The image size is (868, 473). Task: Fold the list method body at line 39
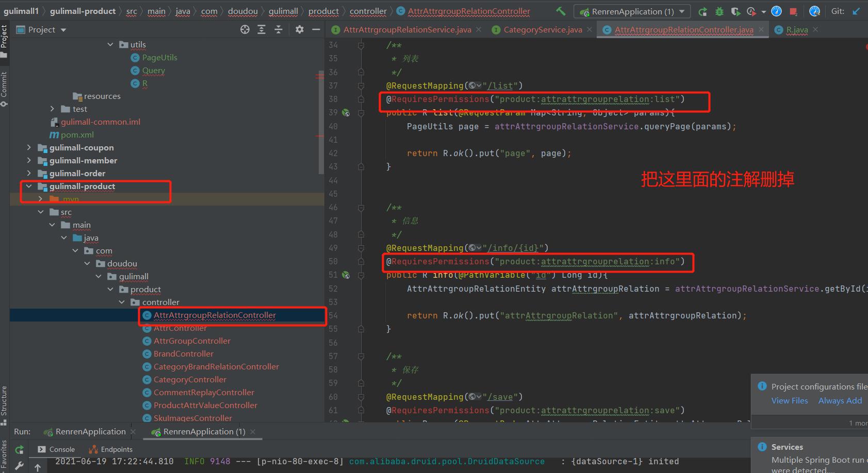361,113
